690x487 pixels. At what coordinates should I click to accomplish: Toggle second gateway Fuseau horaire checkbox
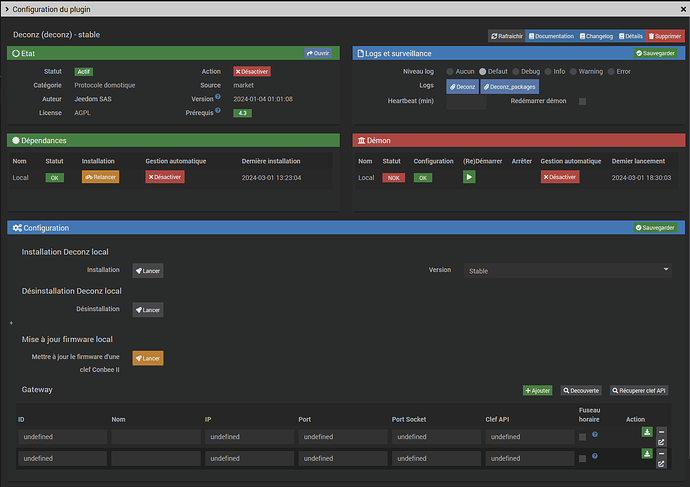pos(582,458)
